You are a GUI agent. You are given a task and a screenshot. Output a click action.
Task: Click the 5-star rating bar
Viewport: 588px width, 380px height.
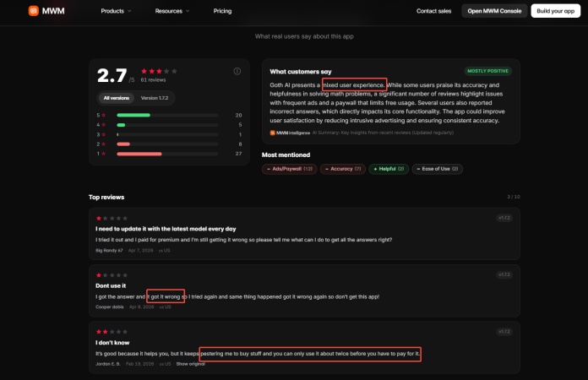pos(167,115)
